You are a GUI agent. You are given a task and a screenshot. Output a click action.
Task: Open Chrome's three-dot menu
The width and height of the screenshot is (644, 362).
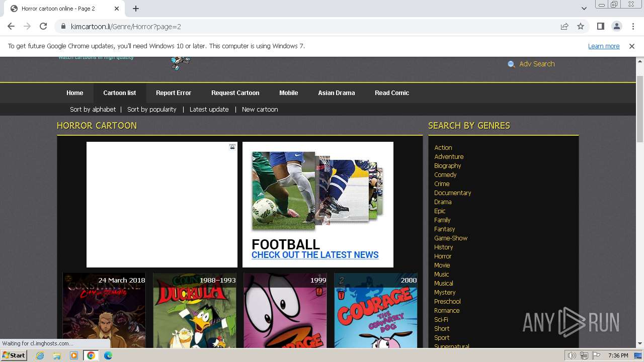[x=633, y=26]
